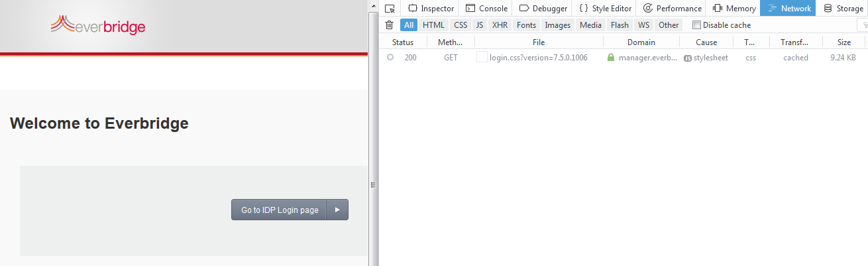
Task: Sort by Cause column header
Action: [x=706, y=42]
